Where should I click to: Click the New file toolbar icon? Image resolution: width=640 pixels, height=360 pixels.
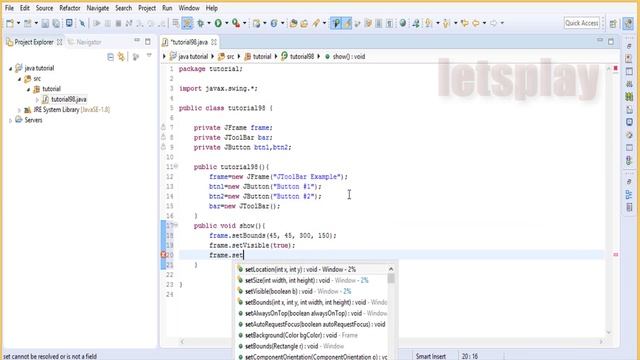10,23
